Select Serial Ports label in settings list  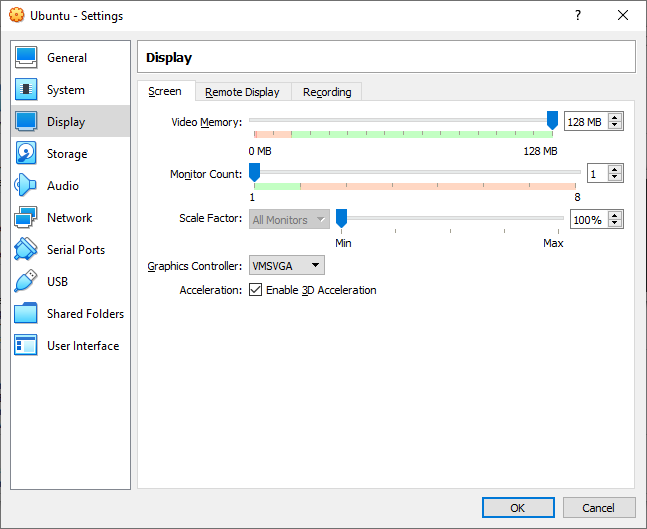click(76, 250)
